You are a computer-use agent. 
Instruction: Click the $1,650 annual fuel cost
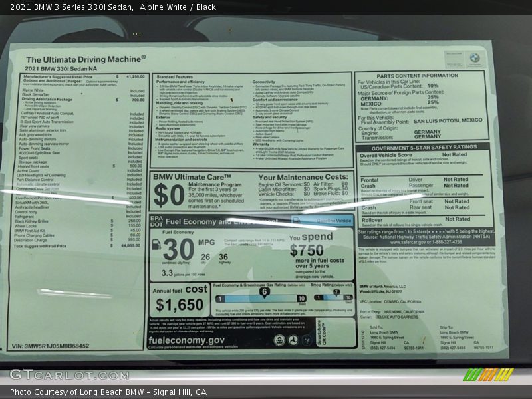pos(180,305)
